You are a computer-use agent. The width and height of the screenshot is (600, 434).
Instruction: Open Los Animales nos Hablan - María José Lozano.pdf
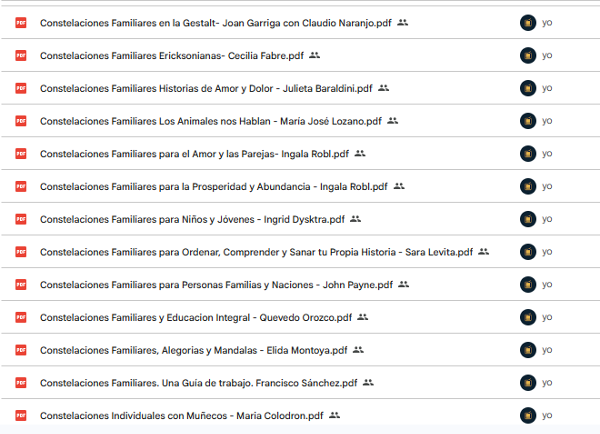pos(211,121)
